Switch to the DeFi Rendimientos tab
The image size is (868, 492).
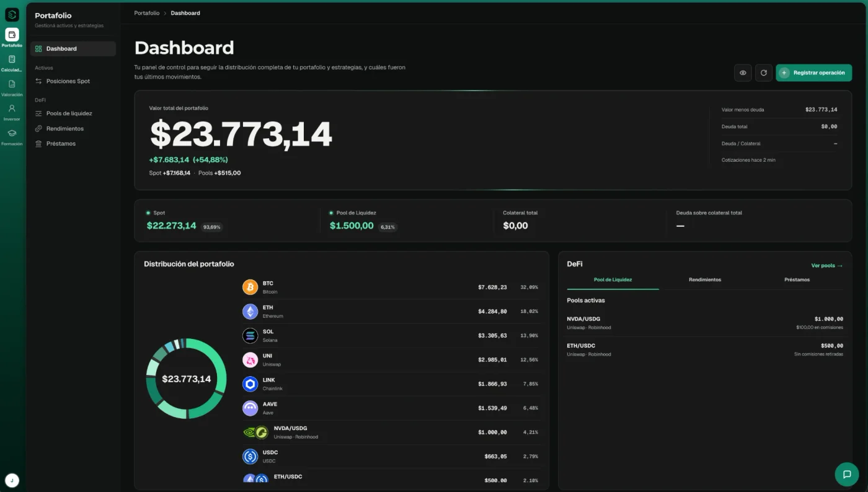coord(705,280)
